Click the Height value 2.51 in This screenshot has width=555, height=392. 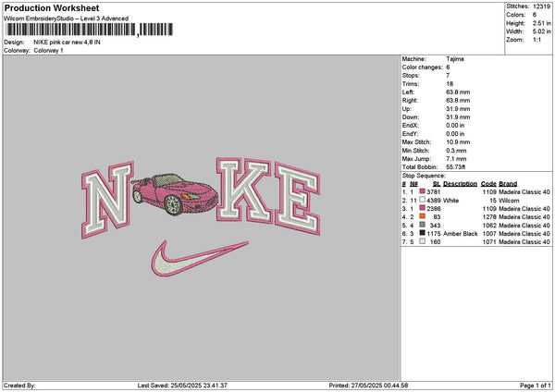[541, 23]
